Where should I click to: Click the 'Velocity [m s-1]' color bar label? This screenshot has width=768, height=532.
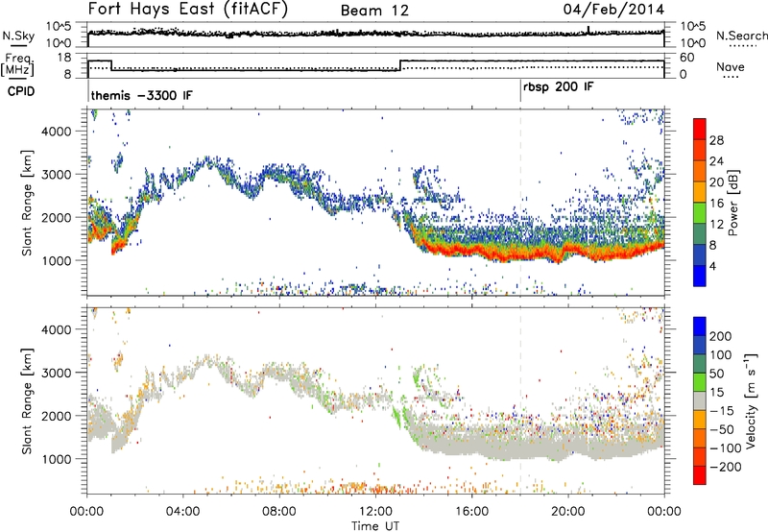pos(751,400)
